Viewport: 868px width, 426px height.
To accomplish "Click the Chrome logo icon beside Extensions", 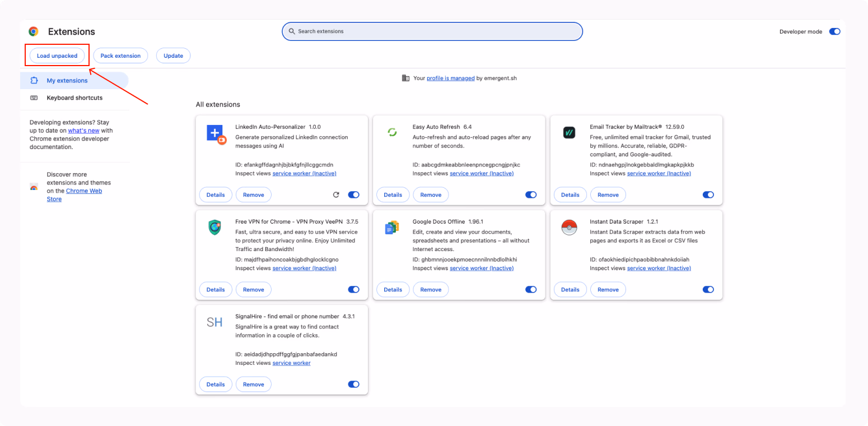I will point(34,31).
